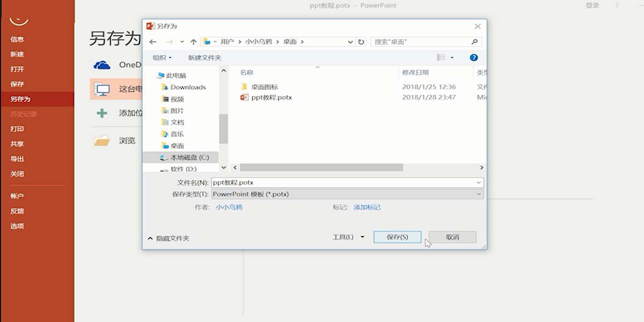Click the Browse folder icon
The image size is (644, 322).
(102, 141)
